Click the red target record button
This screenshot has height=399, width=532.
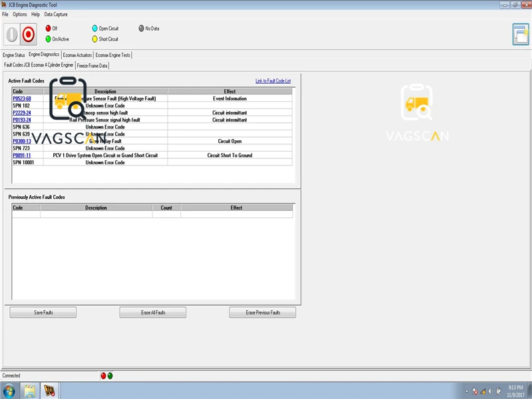click(x=29, y=35)
